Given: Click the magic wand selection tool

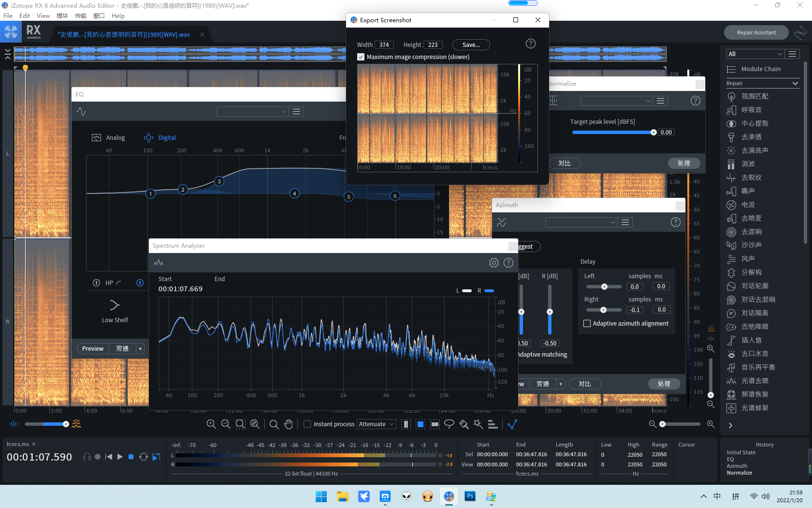Looking at the screenshot, I should tap(478, 424).
